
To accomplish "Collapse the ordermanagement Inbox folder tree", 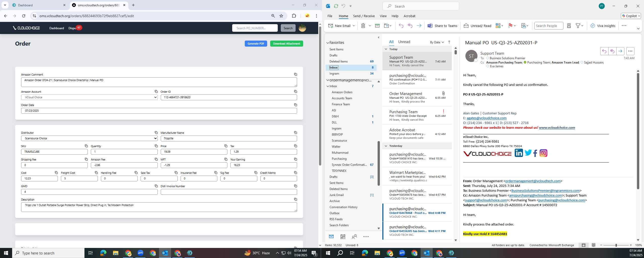I will (x=328, y=86).
